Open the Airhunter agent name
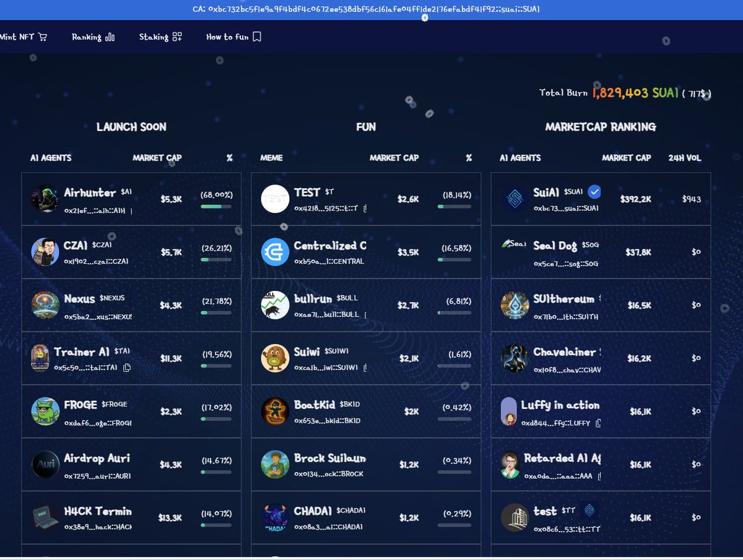Image resolution: width=743 pixels, height=560 pixels. coord(90,192)
